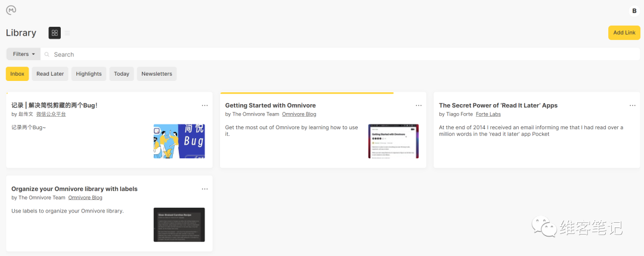
Task: Open the article 记录 | 解决简悦剪藏的两个Bug!
Action: click(55, 105)
